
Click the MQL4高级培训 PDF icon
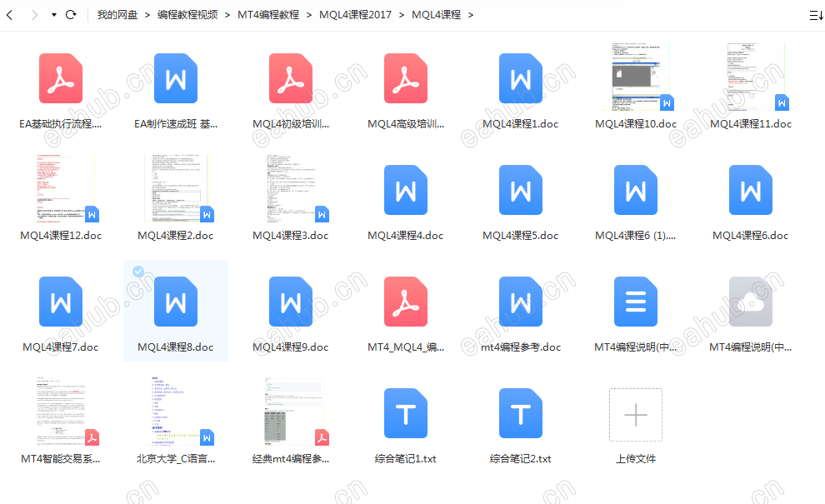(406, 78)
